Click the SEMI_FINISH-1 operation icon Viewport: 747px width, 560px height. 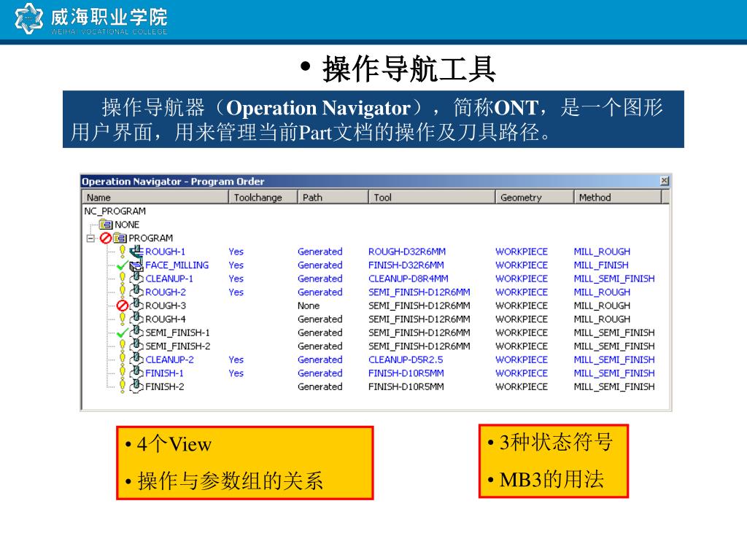(136, 332)
